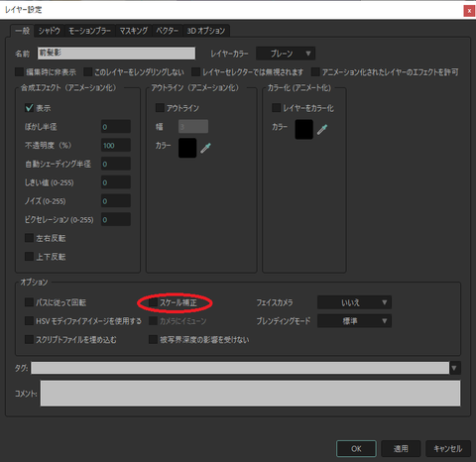Click the ぼかし半径 value field
476x462 pixels.
point(116,127)
